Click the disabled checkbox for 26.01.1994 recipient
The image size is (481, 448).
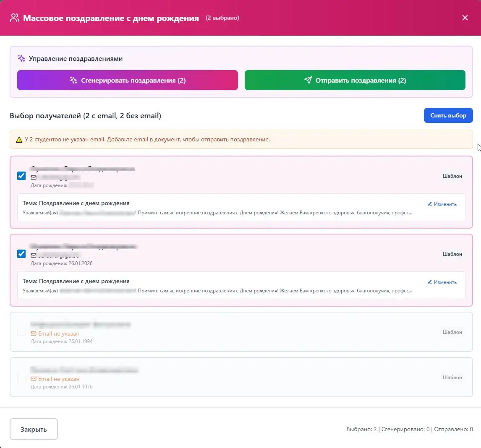pos(21,331)
